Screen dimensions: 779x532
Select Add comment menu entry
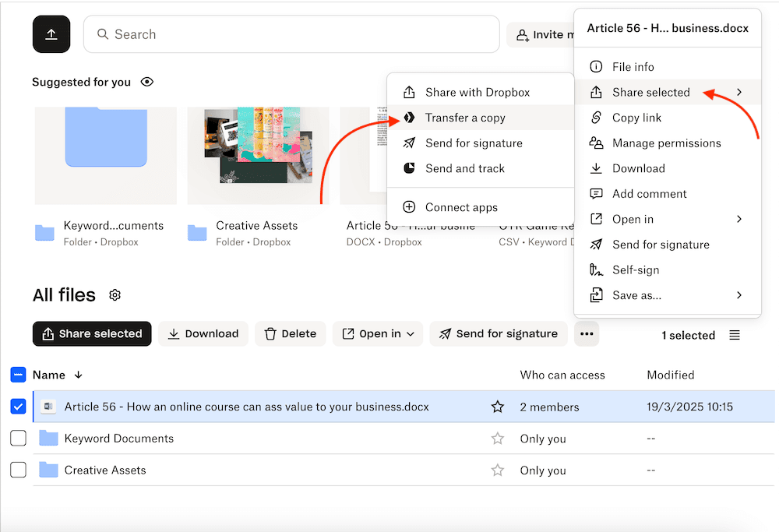(668, 194)
